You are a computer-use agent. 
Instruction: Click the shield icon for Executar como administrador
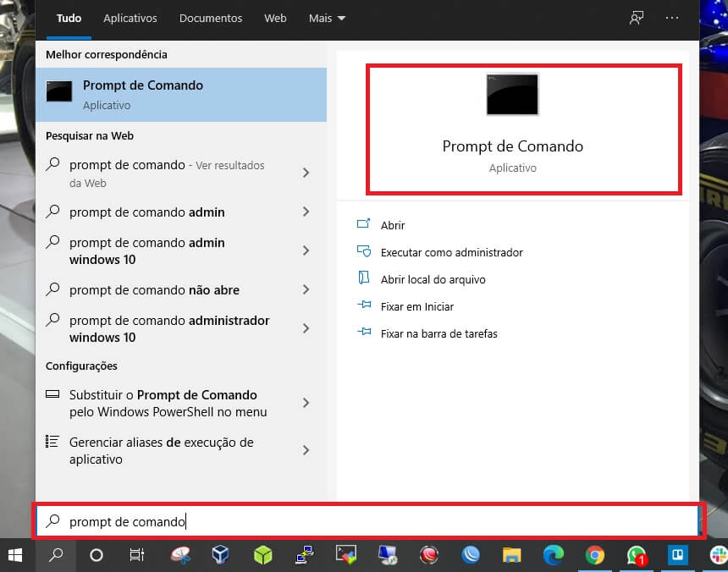363,251
